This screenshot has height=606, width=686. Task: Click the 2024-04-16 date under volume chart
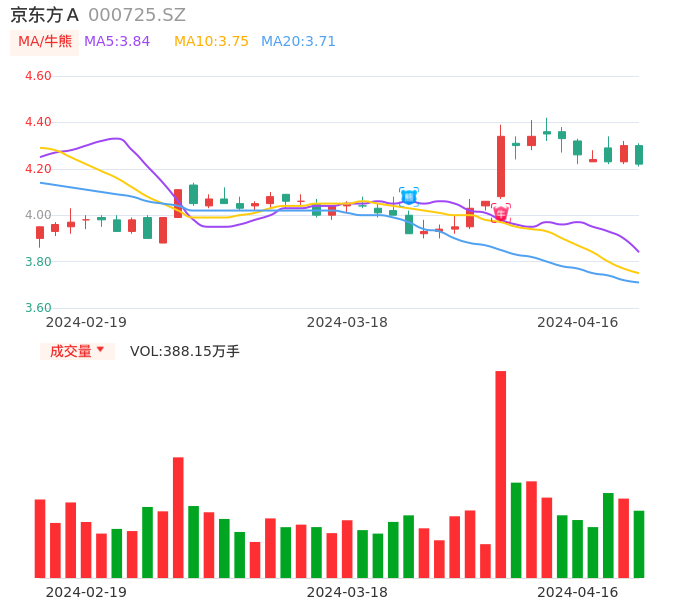[x=578, y=592]
